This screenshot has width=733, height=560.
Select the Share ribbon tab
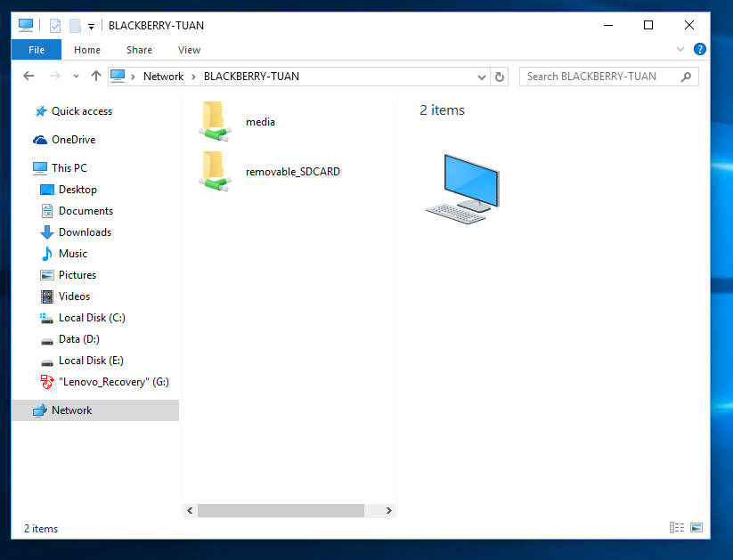(139, 50)
